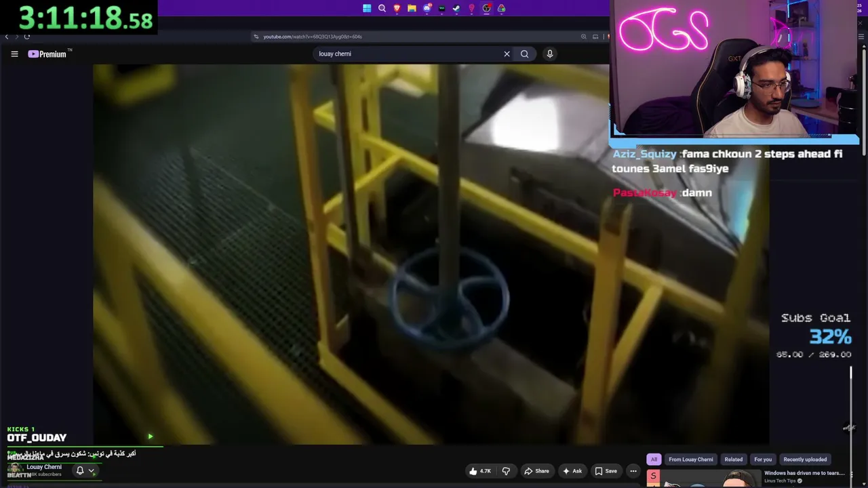Select the "From Louay Cherni" chip
Screen dimensions: 868x488
click(x=691, y=460)
